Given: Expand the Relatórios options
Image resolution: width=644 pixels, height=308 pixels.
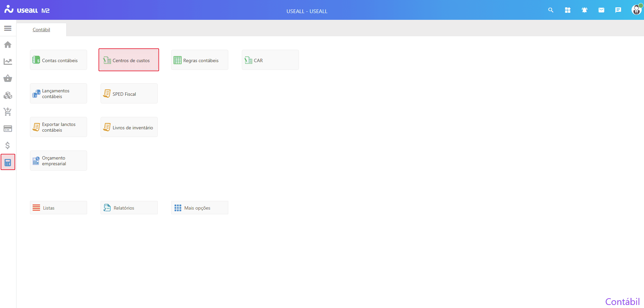Looking at the screenshot, I should 129,208.
